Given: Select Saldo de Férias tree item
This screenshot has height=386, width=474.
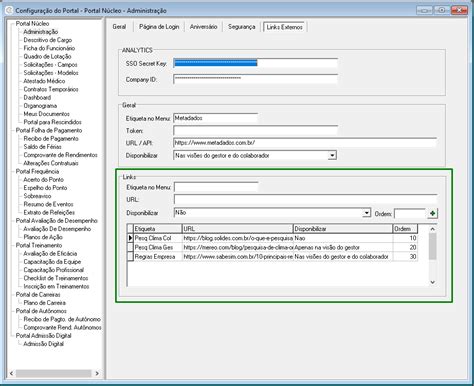Looking at the screenshot, I should click(x=42, y=147).
